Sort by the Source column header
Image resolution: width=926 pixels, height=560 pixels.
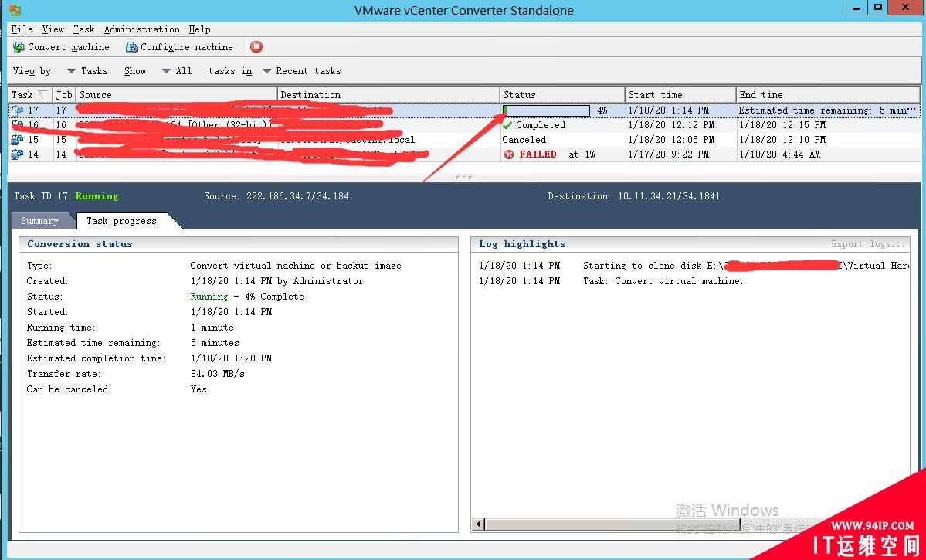pyautogui.click(x=177, y=94)
